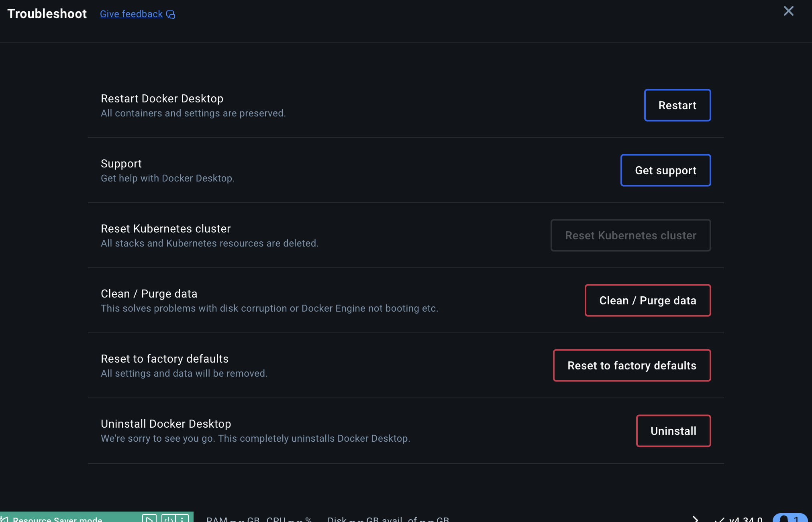Screen dimensions: 812x522
Task: Open the three-dot engine menu in status bar
Action: coord(182,519)
